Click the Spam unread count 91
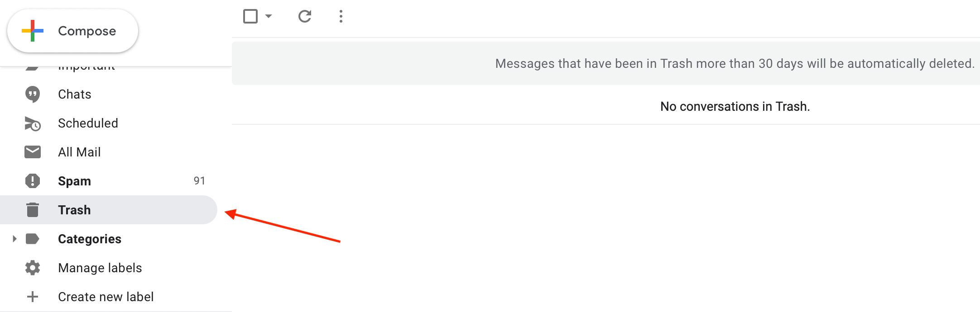This screenshot has width=980, height=312. click(x=199, y=181)
